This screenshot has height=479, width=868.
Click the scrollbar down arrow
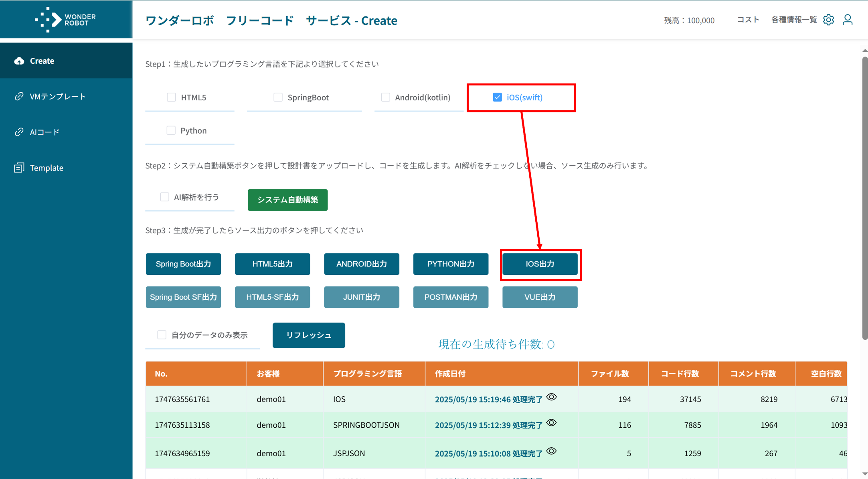(x=865, y=474)
